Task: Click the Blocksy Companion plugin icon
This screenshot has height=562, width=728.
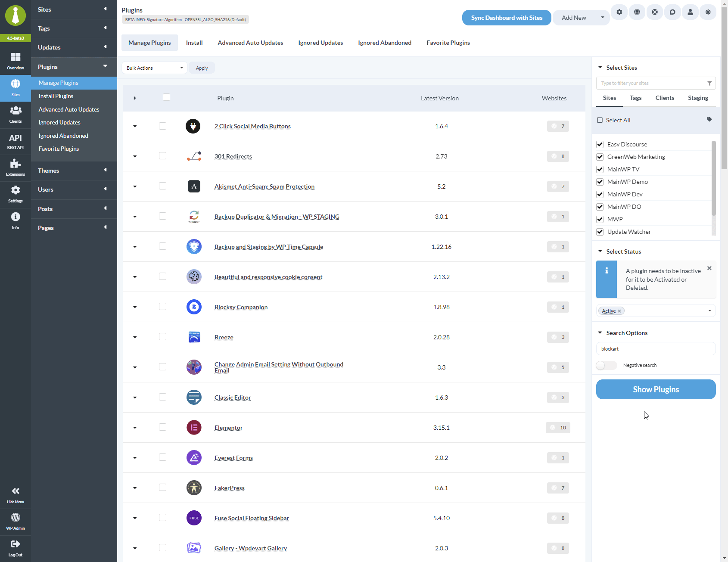Action: pyautogui.click(x=194, y=307)
